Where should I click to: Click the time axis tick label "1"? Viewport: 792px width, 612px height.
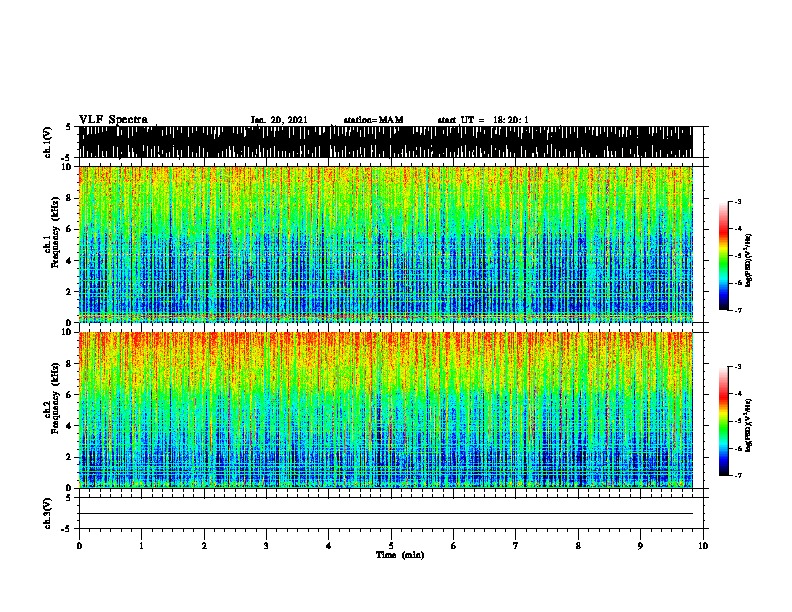coord(141,546)
